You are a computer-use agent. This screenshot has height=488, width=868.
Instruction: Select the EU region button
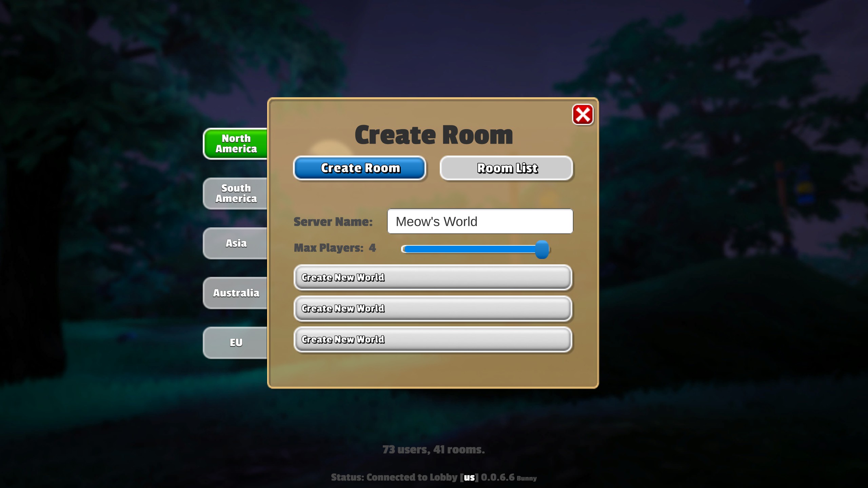(236, 342)
